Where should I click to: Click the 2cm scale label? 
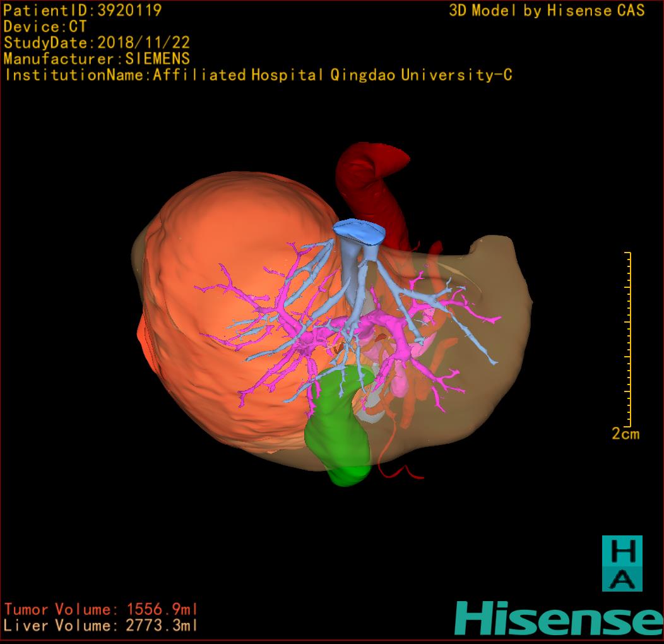tap(625, 434)
